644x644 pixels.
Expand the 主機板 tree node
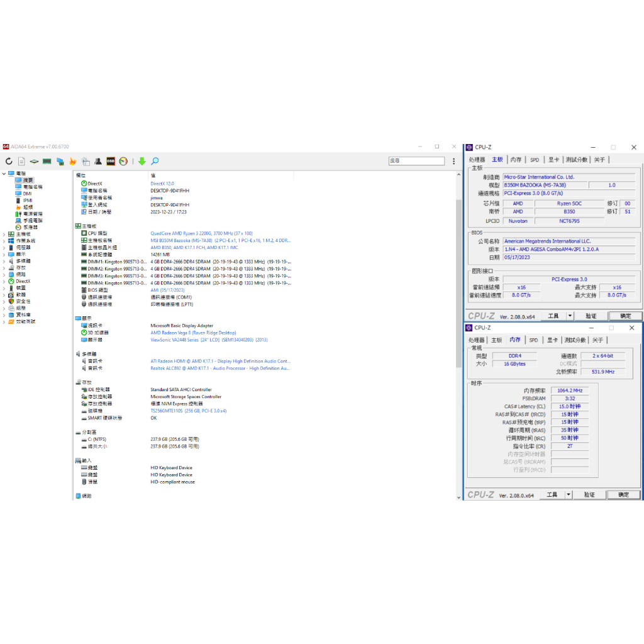click(x=4, y=234)
